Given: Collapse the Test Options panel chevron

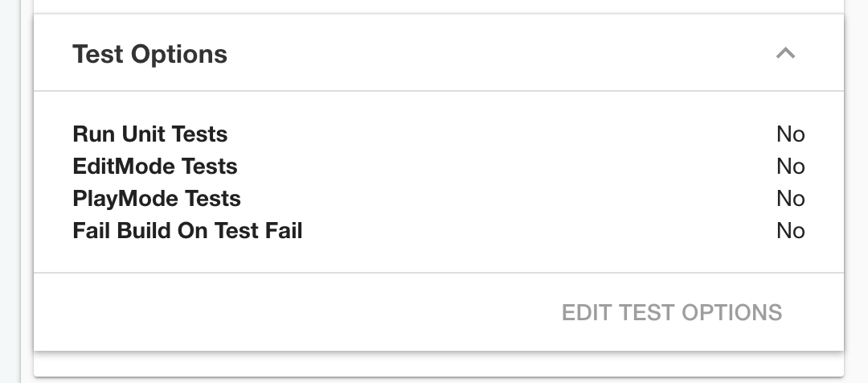Looking at the screenshot, I should (785, 53).
